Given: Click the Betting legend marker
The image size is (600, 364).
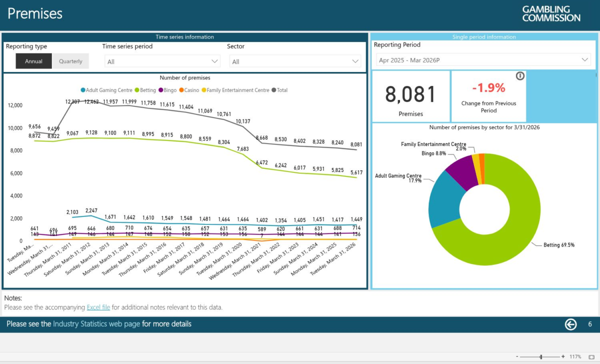Looking at the screenshot, I should pos(136,90).
